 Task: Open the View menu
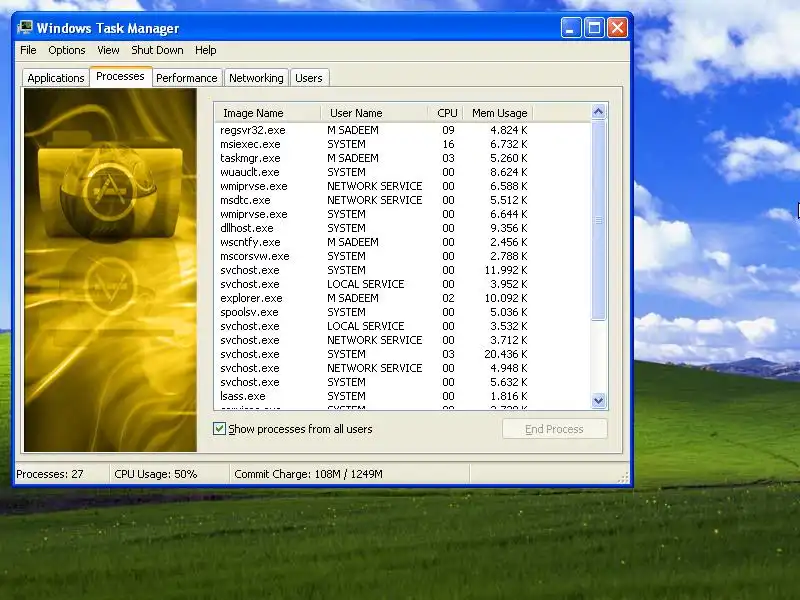(108, 50)
